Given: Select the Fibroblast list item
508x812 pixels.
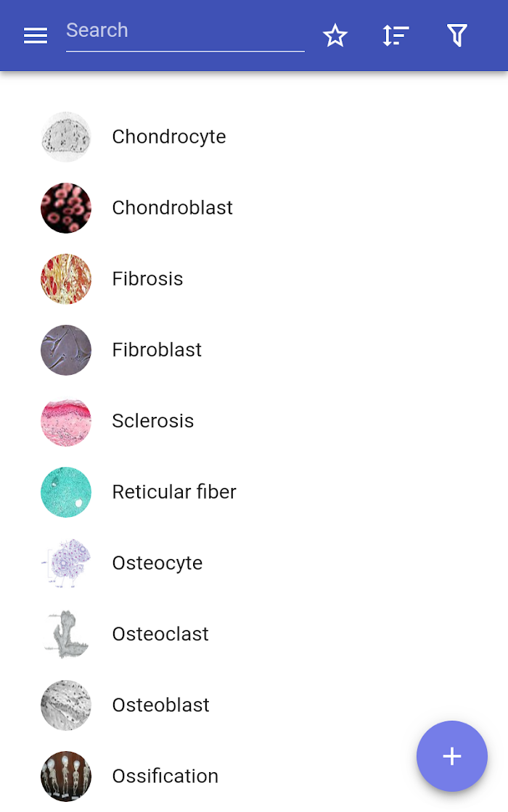Looking at the screenshot, I should (x=254, y=349).
